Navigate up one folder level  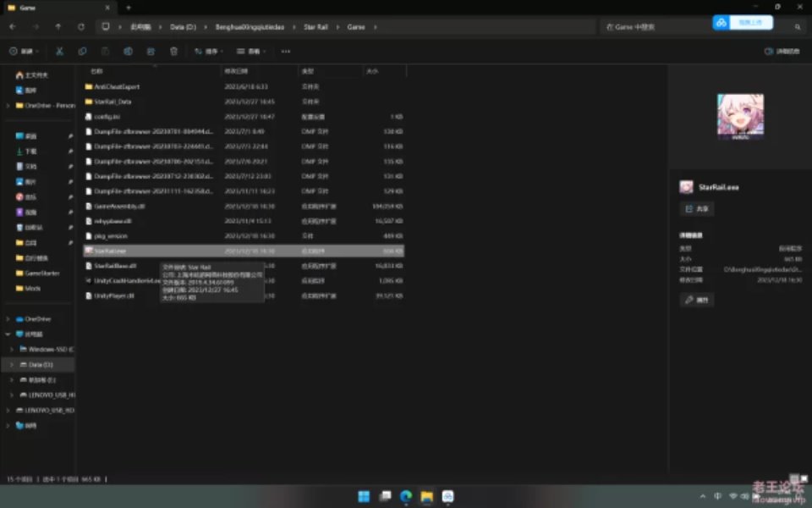58,27
